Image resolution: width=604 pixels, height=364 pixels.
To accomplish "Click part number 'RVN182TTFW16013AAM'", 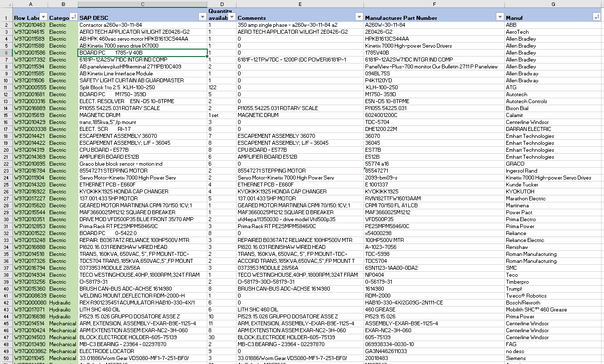I will (434, 198).
